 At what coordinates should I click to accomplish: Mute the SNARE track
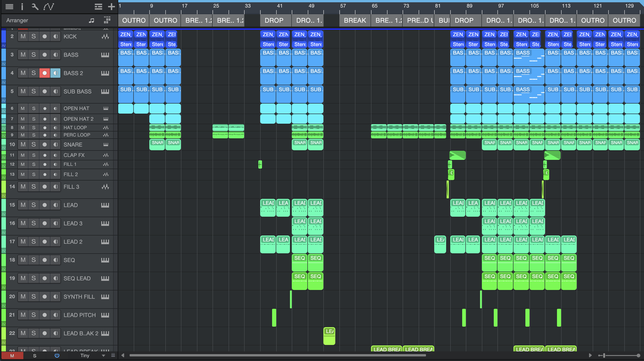(x=23, y=145)
